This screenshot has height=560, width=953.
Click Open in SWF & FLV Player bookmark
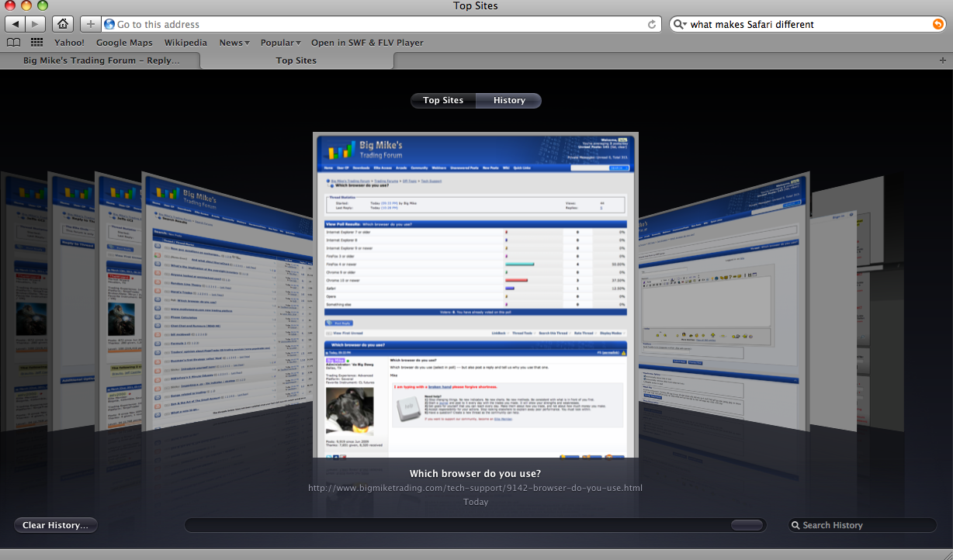[x=367, y=43]
